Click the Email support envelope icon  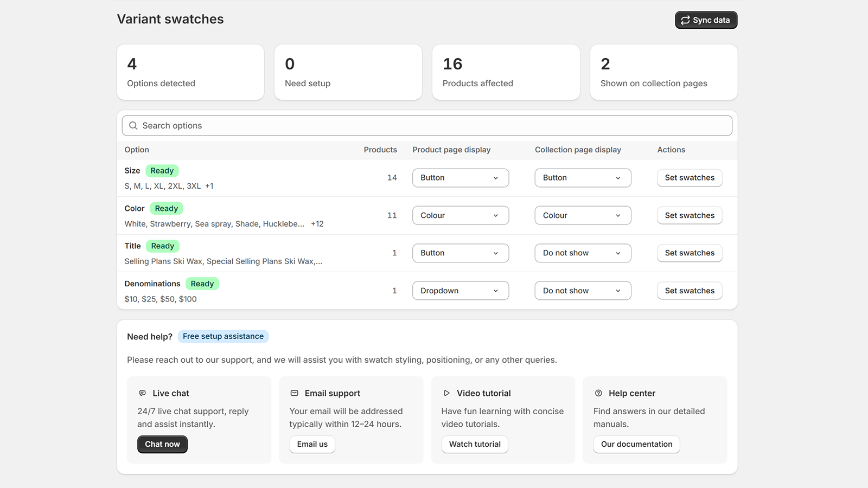point(294,393)
